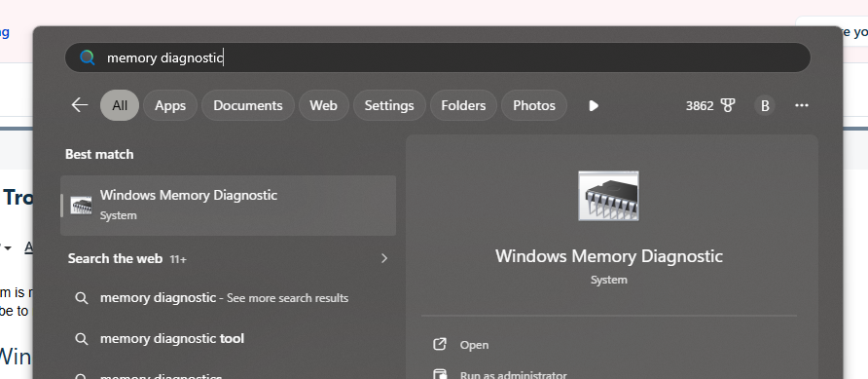The image size is (868, 379).
Task: Go back with the left arrow icon
Action: click(80, 105)
